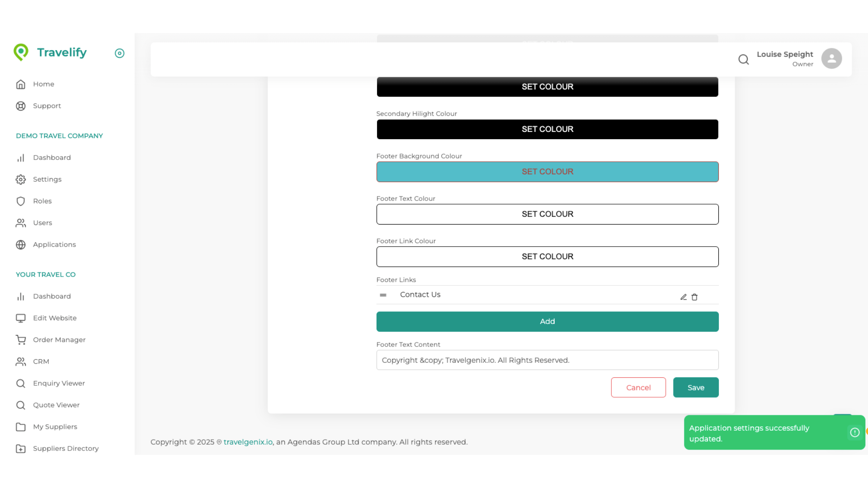Click the pencil edit icon for Contact Us

684,297
